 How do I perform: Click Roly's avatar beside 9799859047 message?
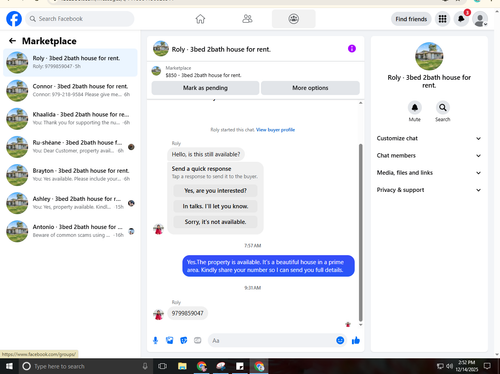(x=158, y=314)
